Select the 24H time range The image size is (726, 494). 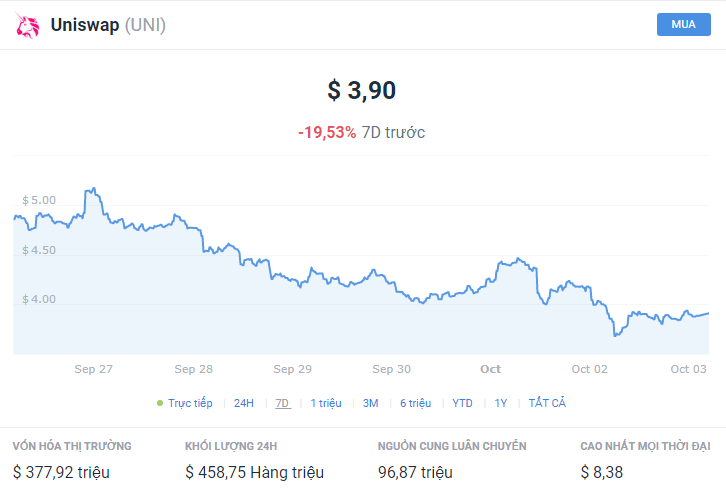coord(244,403)
